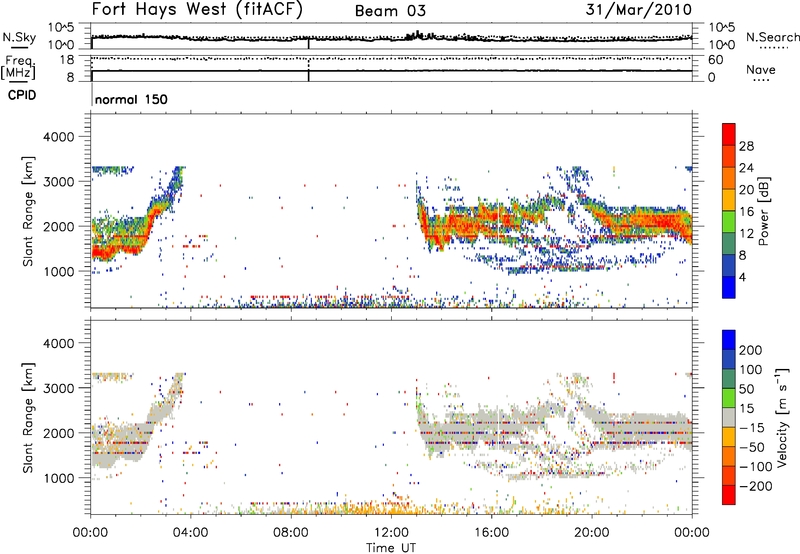Click the noise spike near 13:00 in N.Sky panel
Image resolution: width=800 pixels, height=554 pixels.
click(417, 35)
